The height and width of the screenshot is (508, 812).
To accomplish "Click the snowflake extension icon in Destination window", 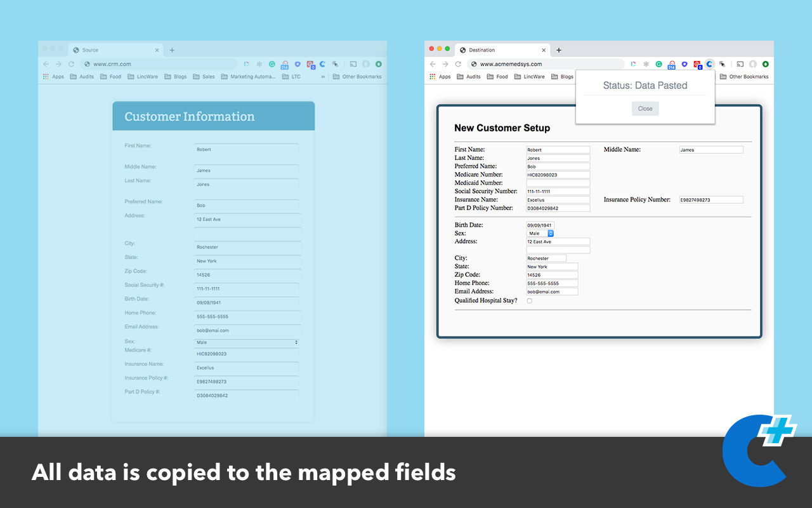I will [x=646, y=64].
